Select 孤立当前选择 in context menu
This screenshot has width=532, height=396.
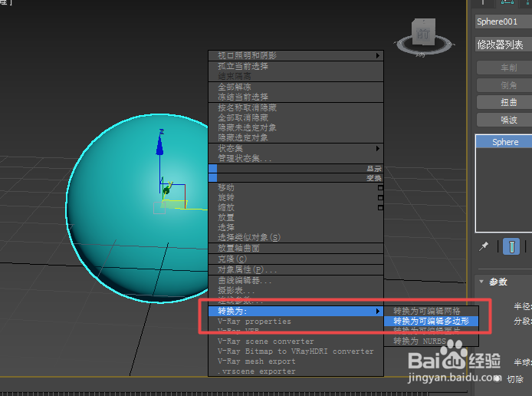click(x=296, y=66)
